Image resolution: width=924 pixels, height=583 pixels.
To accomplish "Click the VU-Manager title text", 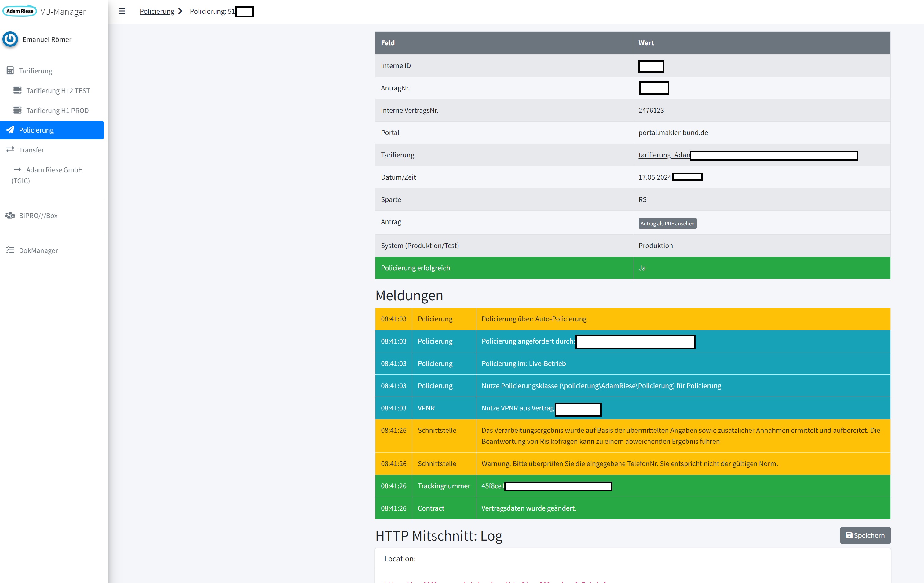I will click(x=63, y=12).
